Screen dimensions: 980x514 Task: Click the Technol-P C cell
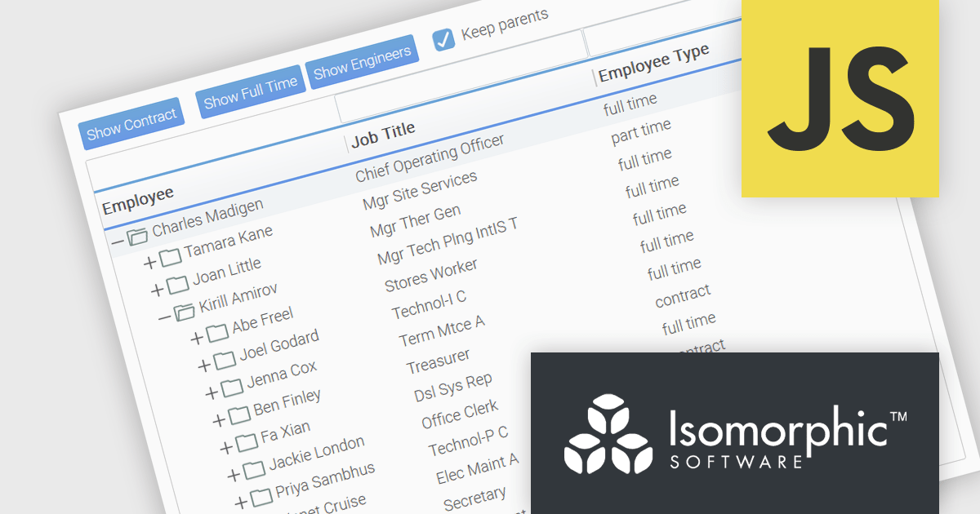(x=468, y=443)
